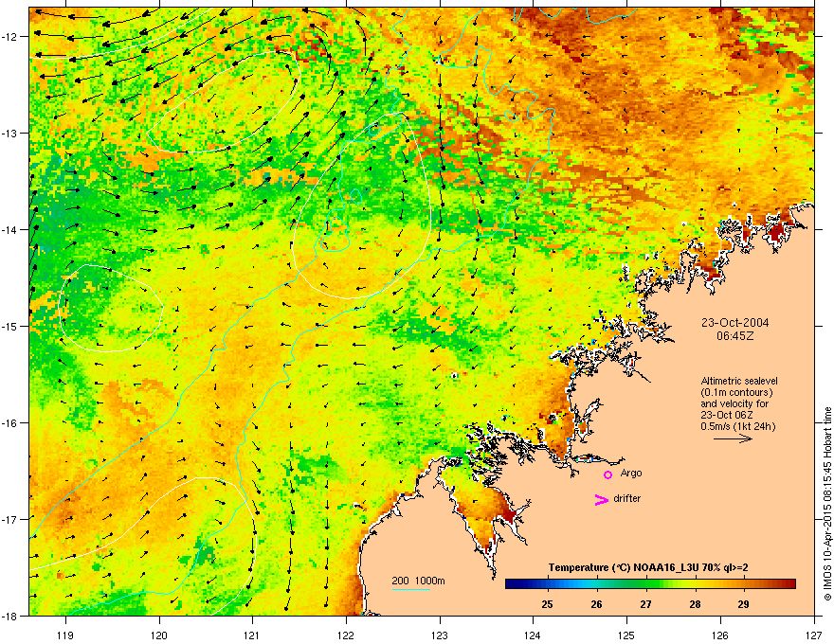834x644 pixels.
Task: Click the -13 latitude axis label
Action: pyautogui.click(x=9, y=134)
